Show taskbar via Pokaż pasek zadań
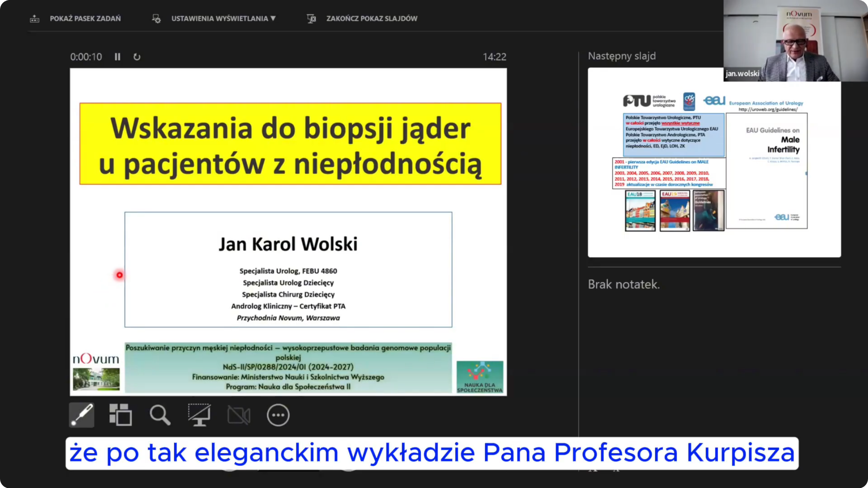 pos(85,18)
